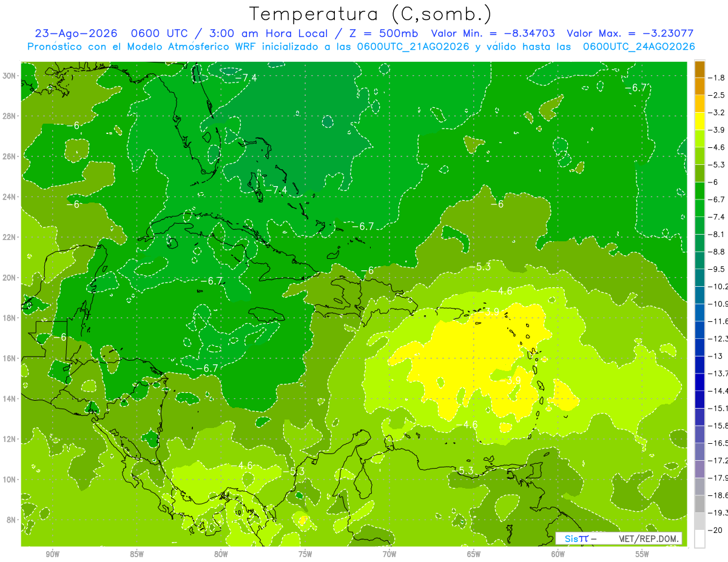Select the forecast date "23-Ago-2026"
Screen dimensions: 728x562
75,33
